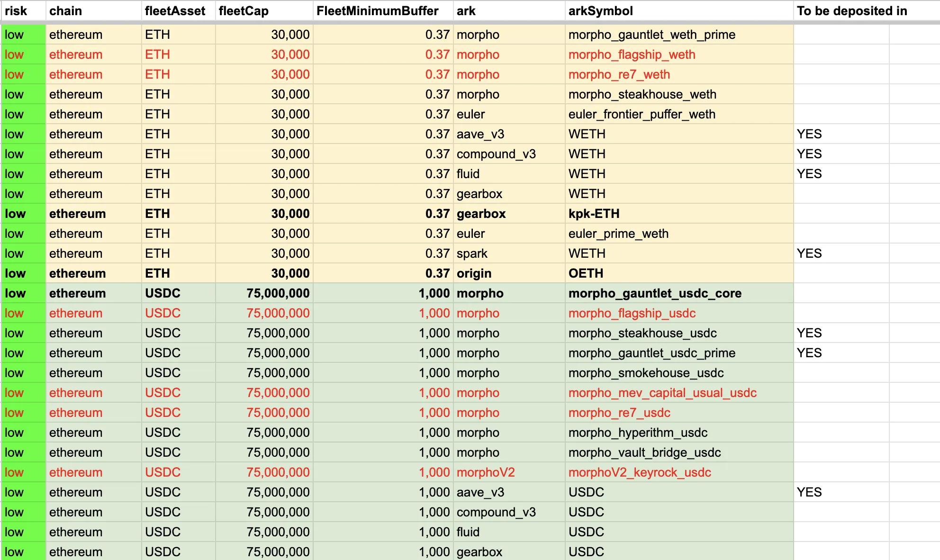Click the 'To be deposited in' header
940x560 pixels.
point(851,11)
